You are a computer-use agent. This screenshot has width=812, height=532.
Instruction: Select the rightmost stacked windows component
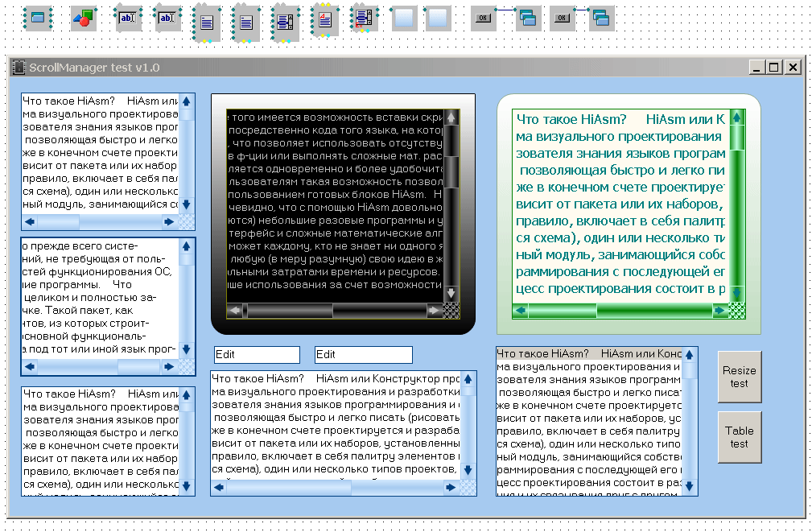[x=601, y=19]
